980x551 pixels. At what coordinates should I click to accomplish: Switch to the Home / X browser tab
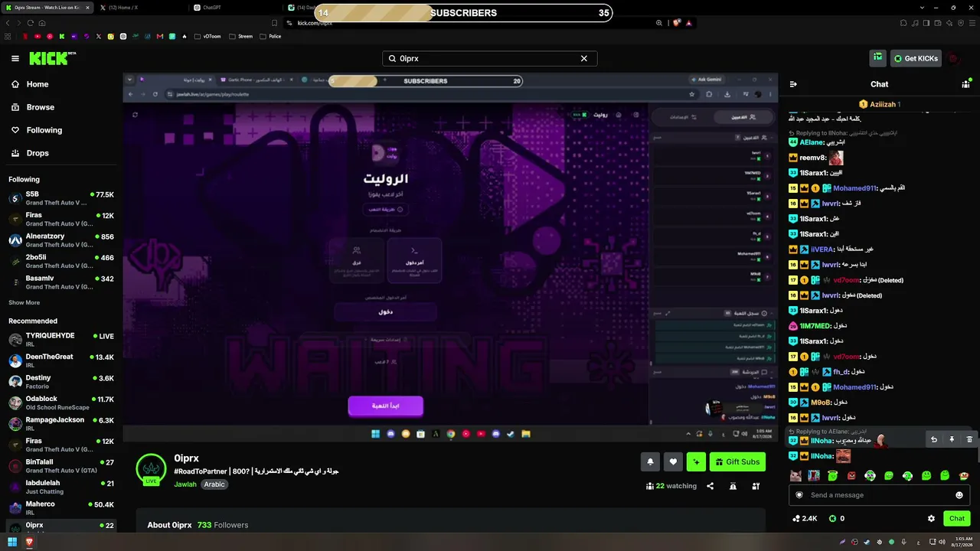tap(139, 8)
